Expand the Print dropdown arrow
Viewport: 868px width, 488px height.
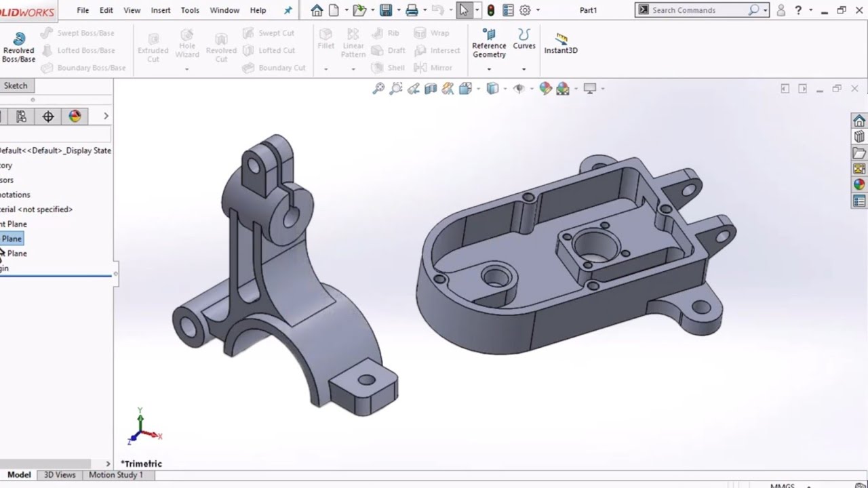coord(425,10)
